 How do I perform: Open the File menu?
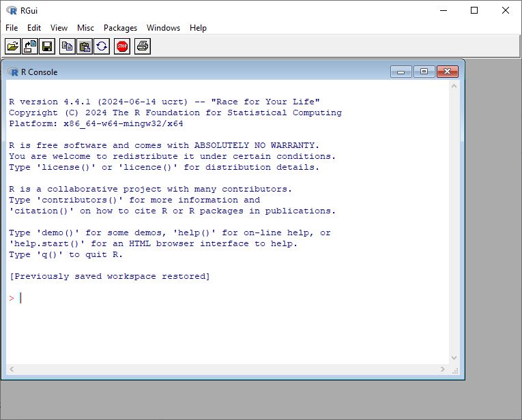(12, 28)
